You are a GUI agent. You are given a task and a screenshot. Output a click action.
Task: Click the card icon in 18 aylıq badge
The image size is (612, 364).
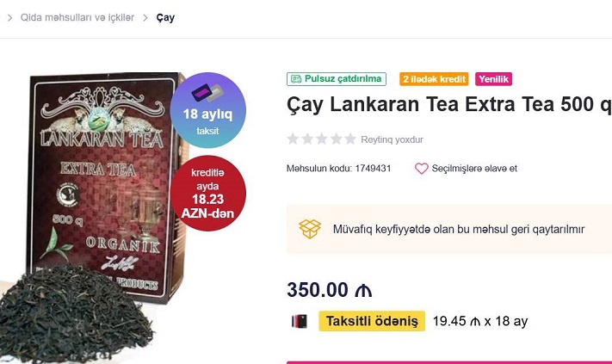[x=207, y=94]
